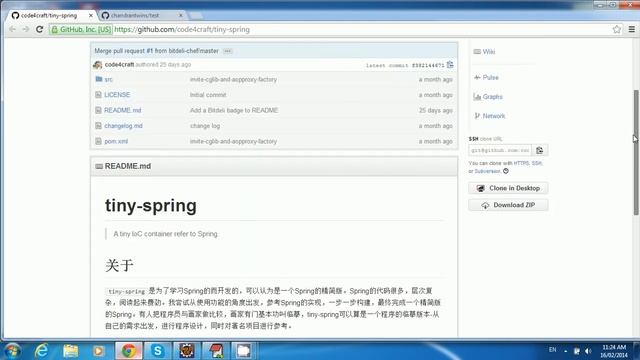640x360 pixels.
Task: Switch to the code4craft/tiny-spring tab
Action: click(x=49, y=16)
